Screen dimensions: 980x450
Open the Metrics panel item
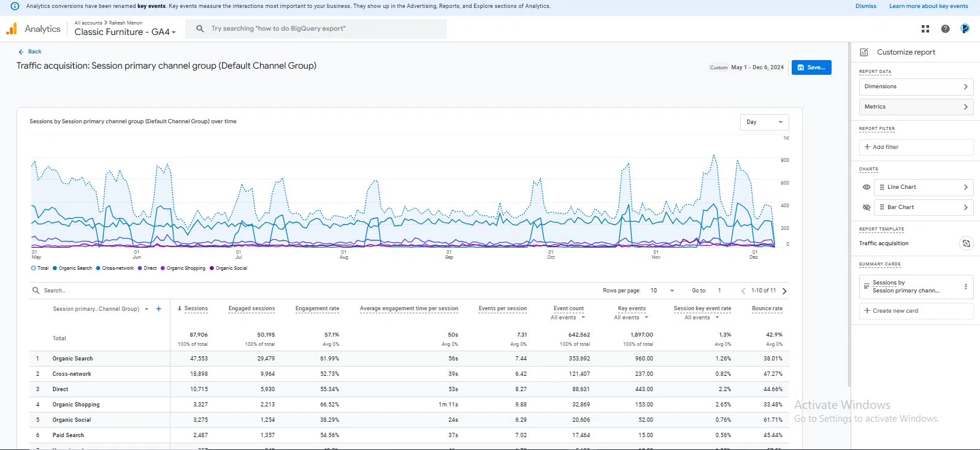pyautogui.click(x=916, y=107)
